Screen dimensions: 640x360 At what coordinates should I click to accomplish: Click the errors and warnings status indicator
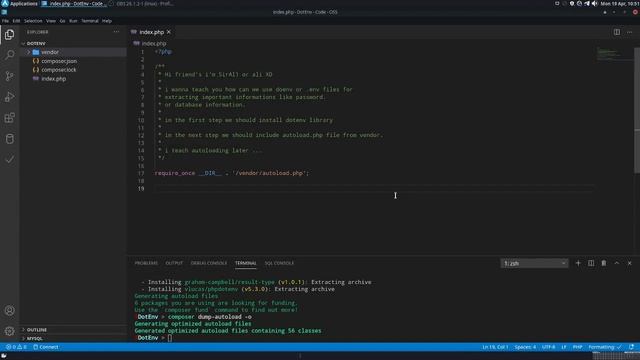(x=16, y=347)
